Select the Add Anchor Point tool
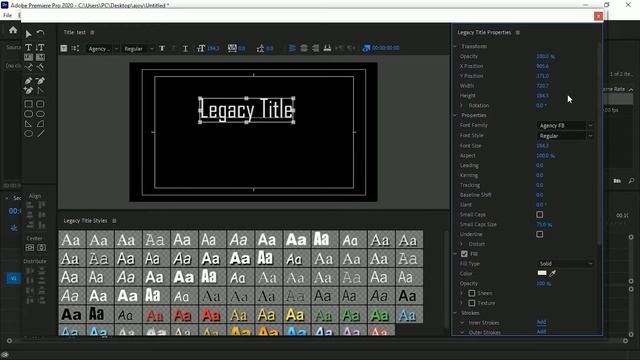 coord(28,90)
